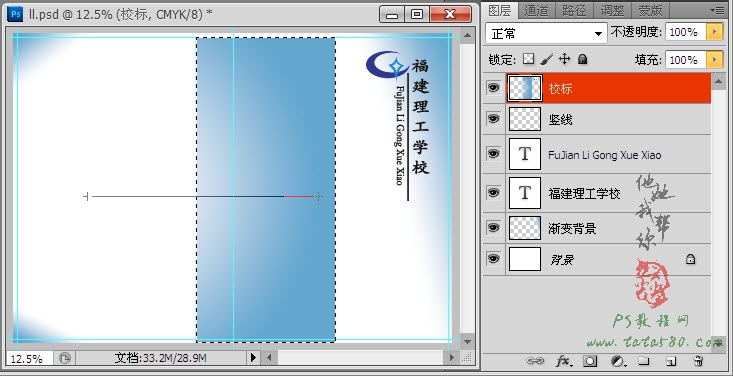Click the school logo on canvas
The image size is (733, 376).
[x=387, y=65]
